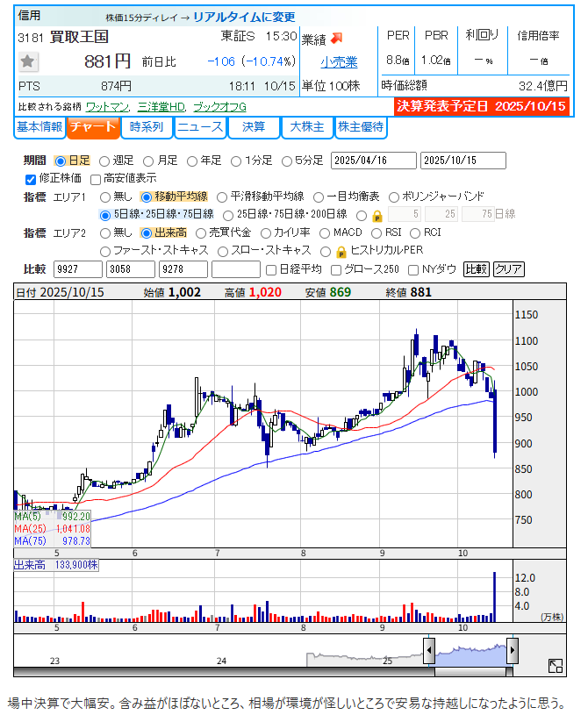Click the end date field 2025/10/15
The image size is (588, 722).
pos(463,161)
